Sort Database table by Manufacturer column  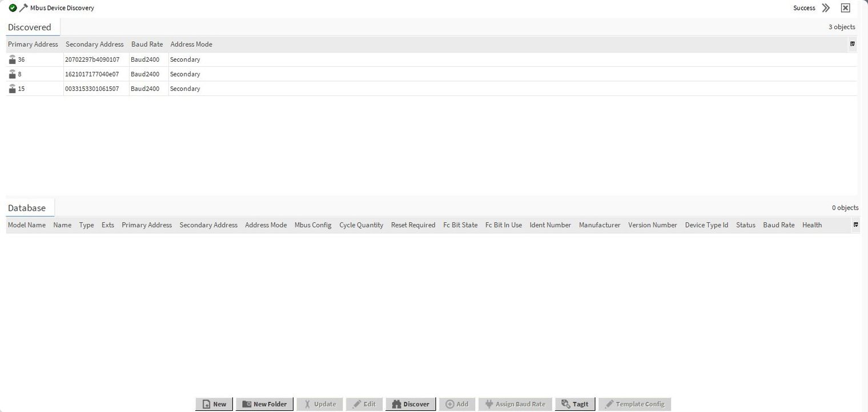(599, 225)
